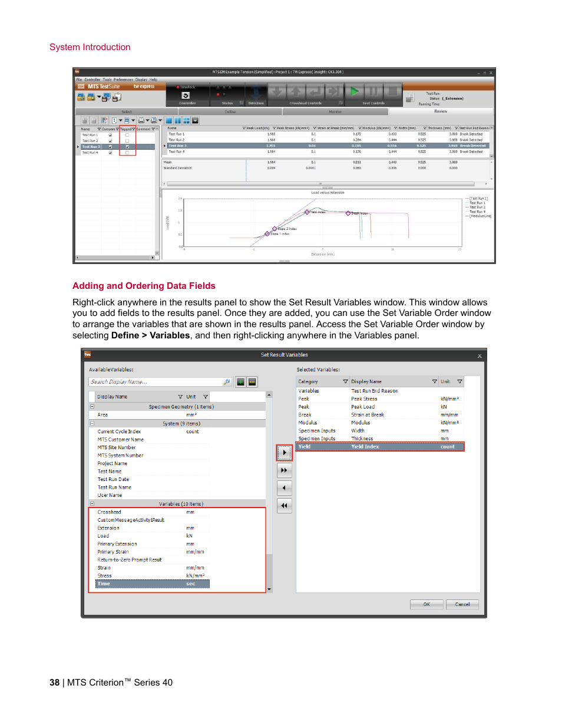Open the Comment column filter dropdown

point(153,129)
